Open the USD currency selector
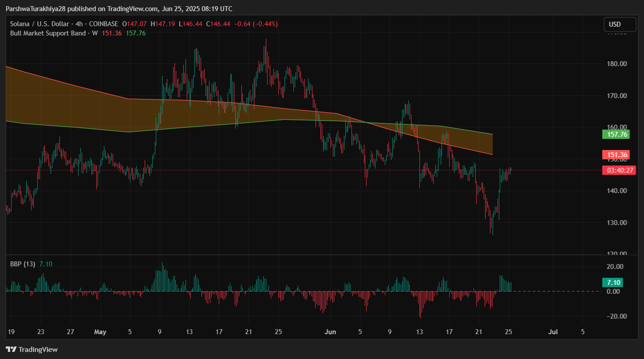Image resolution: width=644 pixels, height=359 pixels. click(x=615, y=24)
